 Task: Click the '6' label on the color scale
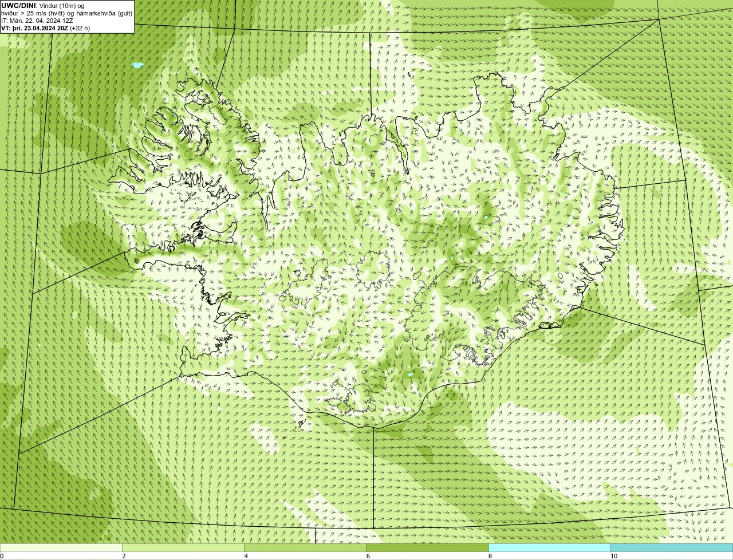(368, 556)
